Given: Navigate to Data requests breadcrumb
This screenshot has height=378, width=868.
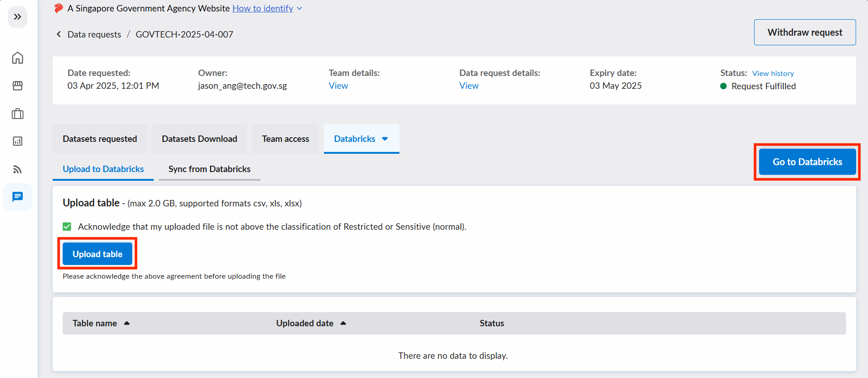Looking at the screenshot, I should [x=94, y=34].
